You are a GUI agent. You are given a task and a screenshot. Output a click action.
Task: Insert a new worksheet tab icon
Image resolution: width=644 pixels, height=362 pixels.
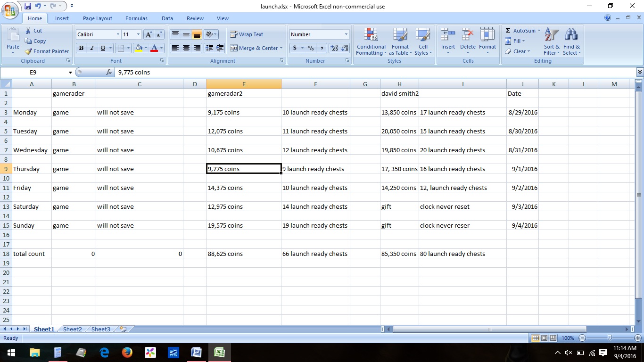click(123, 329)
